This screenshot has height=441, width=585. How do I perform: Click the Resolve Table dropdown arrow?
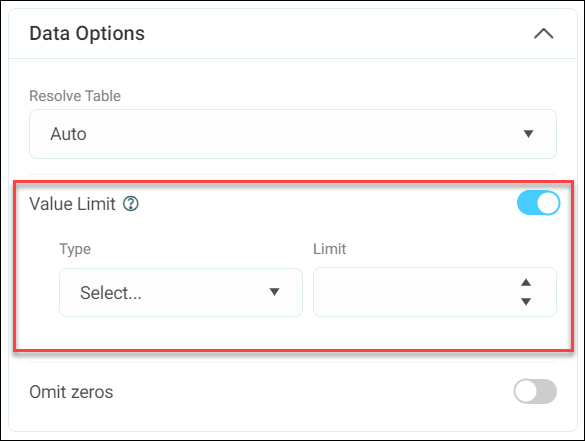528,134
